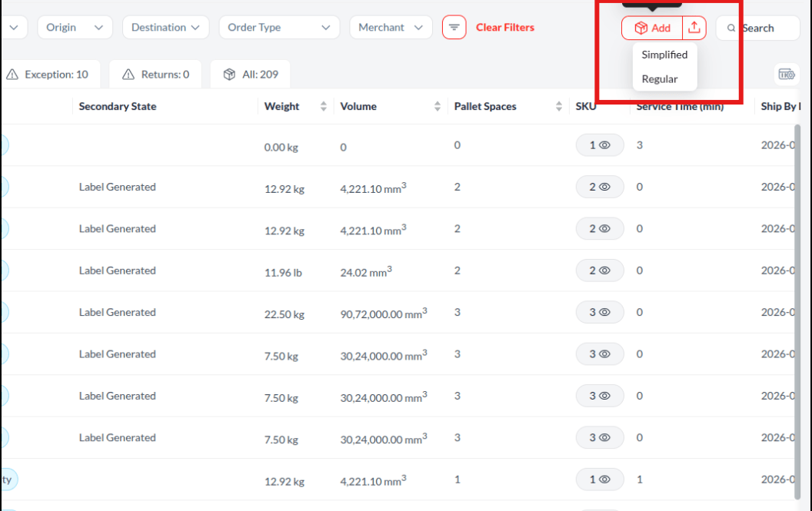Choose Simplified from the Add menu
The width and height of the screenshot is (812, 511).
click(x=664, y=55)
